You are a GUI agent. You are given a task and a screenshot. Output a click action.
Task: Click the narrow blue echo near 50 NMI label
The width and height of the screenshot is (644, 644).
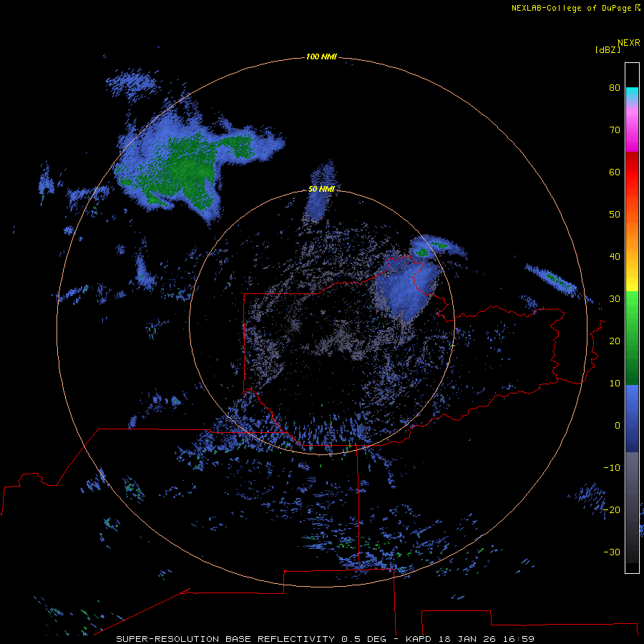pos(321,193)
